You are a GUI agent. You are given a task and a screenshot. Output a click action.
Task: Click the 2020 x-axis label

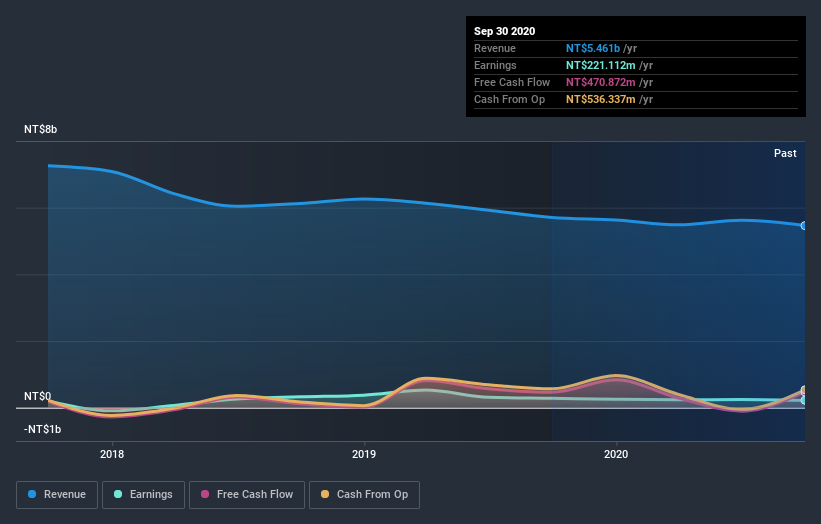(616, 454)
